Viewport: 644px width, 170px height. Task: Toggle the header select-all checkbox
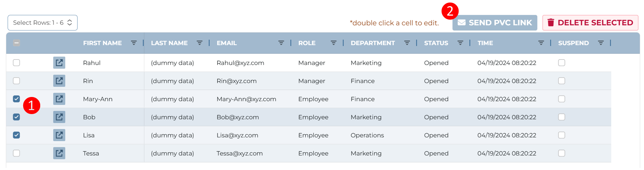click(16, 43)
